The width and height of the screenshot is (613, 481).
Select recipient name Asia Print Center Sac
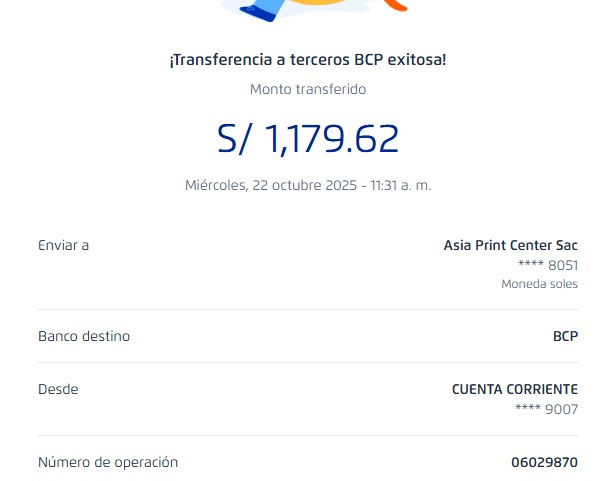tap(510, 245)
